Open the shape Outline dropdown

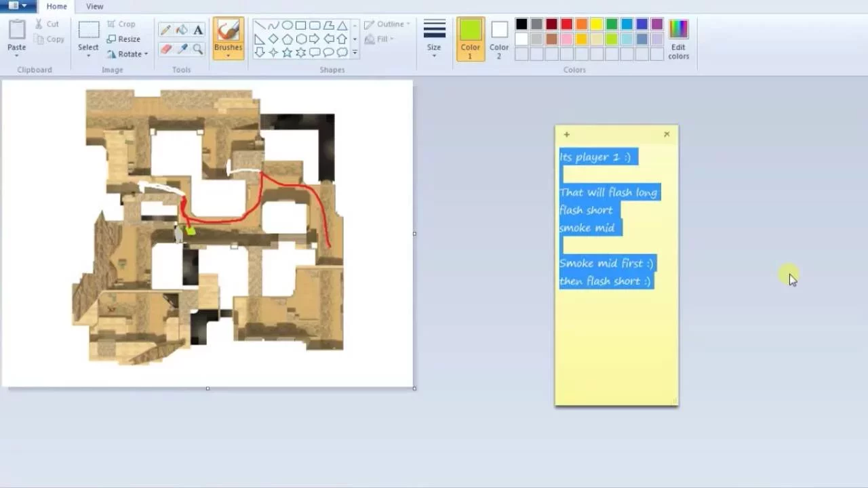[x=387, y=24]
